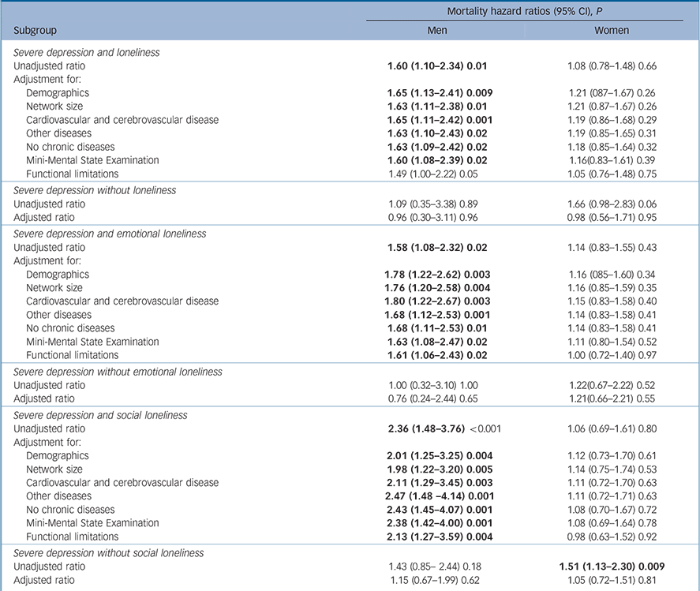The width and height of the screenshot is (700, 591).
Task: Click the Subgroup column header
Action: click(x=36, y=30)
